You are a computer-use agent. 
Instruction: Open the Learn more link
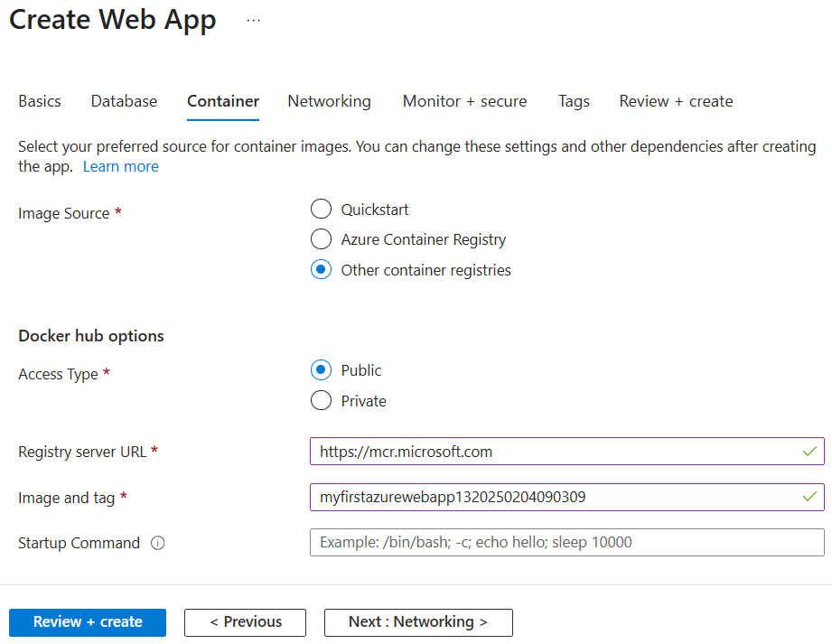pos(121,166)
